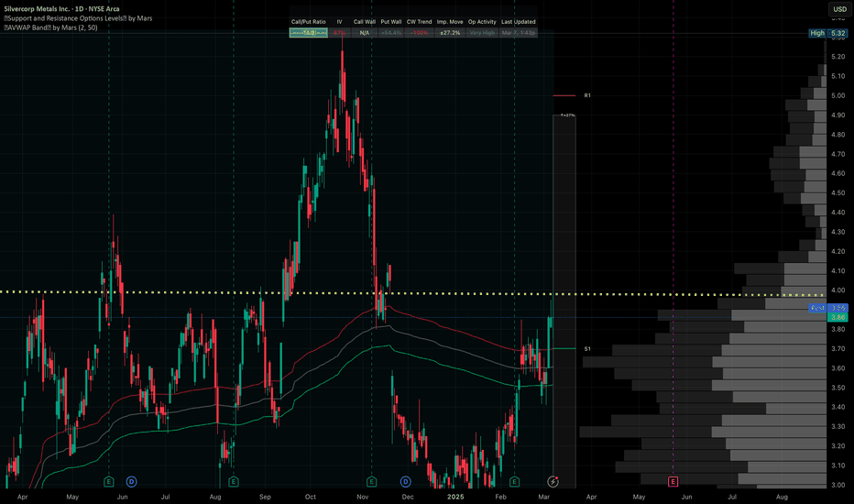Click the Last Updated header cell
This screenshot has width=854, height=504.
[x=518, y=22]
